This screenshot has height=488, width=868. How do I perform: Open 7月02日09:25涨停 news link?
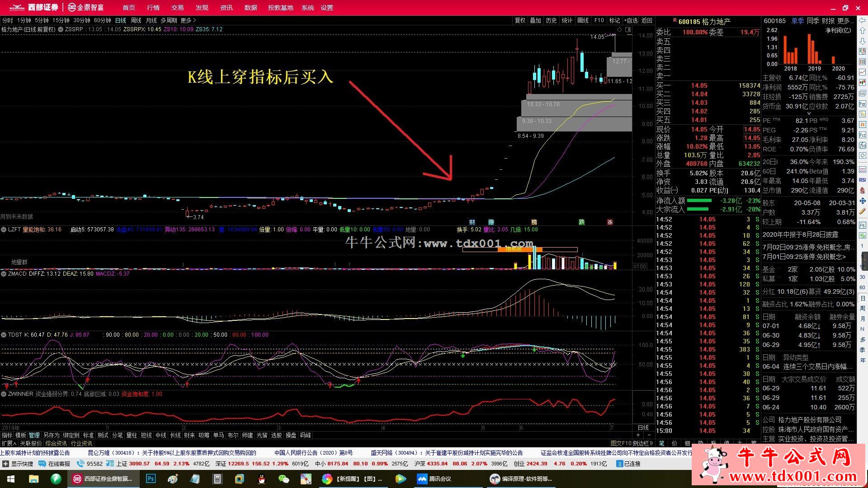[x=808, y=247]
